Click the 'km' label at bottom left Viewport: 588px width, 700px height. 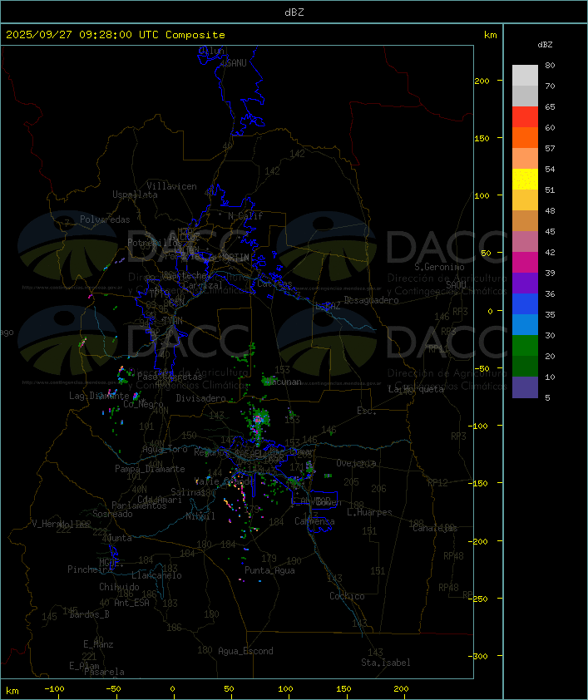point(12,691)
